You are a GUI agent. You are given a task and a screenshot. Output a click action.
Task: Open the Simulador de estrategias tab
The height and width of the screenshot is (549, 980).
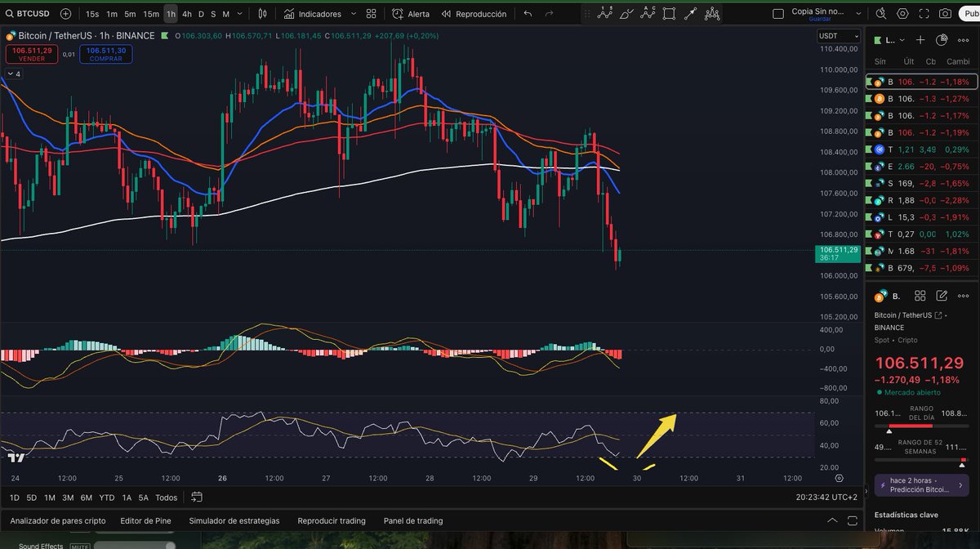234,520
